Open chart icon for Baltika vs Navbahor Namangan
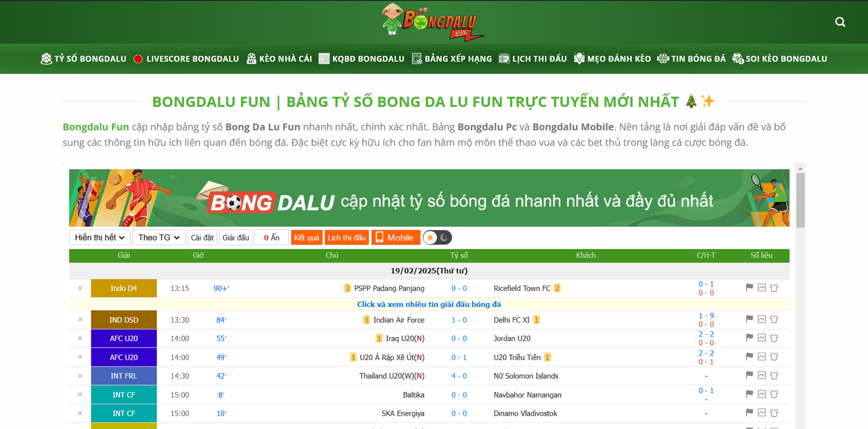Viewport: 868px width, 429px height. (762, 394)
